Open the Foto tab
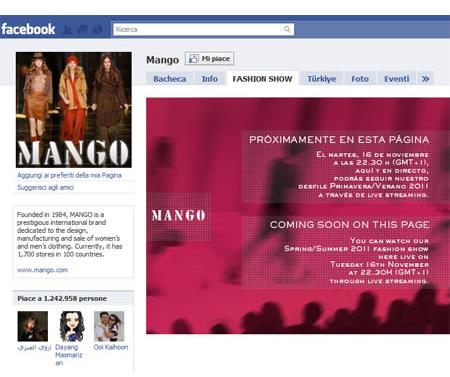 point(360,79)
